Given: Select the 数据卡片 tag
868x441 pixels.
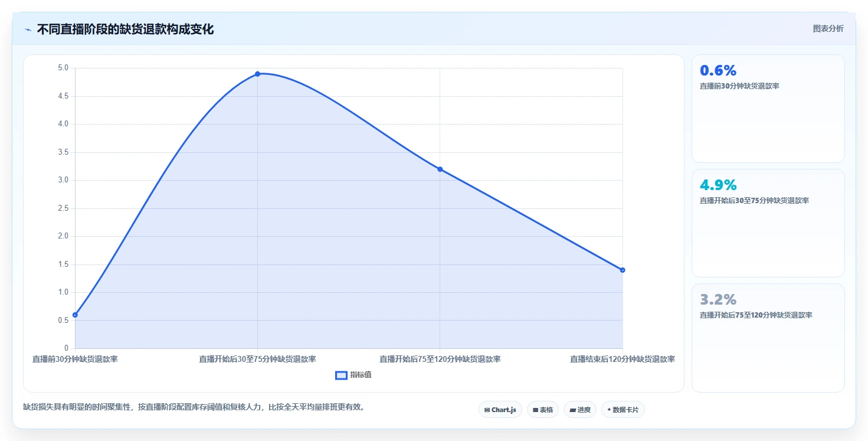Looking at the screenshot, I should click(x=623, y=410).
